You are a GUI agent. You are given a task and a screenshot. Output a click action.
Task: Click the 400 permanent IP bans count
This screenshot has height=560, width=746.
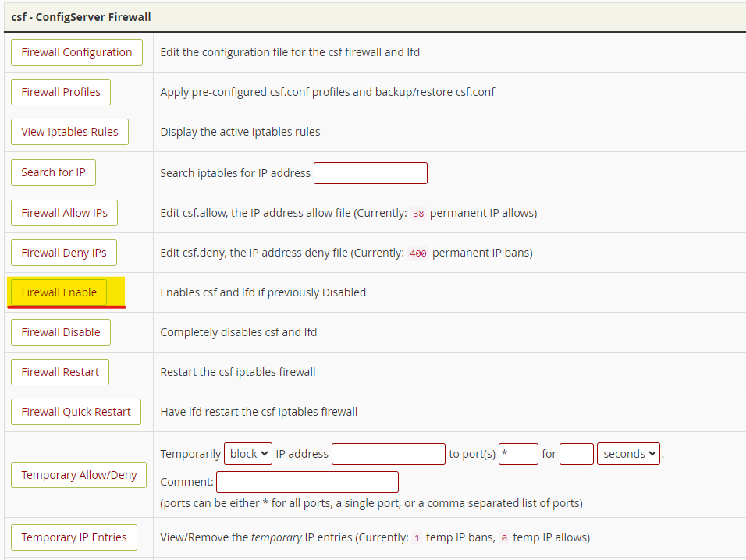pyautogui.click(x=418, y=253)
